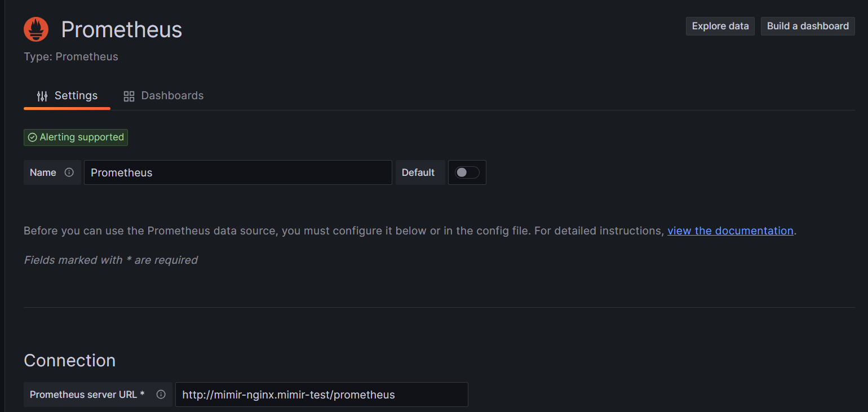Click the Prometheus flame logo icon
The width and height of the screenshot is (868, 412).
tap(36, 29)
